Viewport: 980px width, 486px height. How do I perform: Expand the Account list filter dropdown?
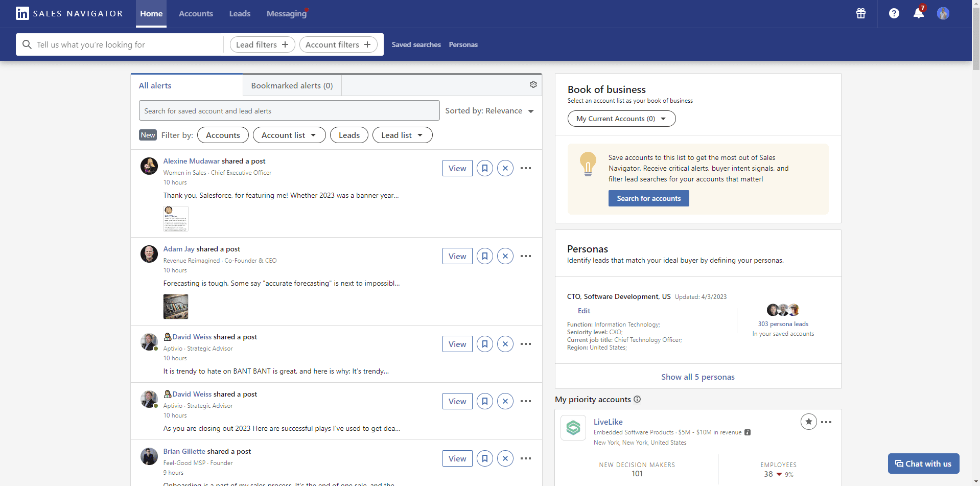point(289,135)
